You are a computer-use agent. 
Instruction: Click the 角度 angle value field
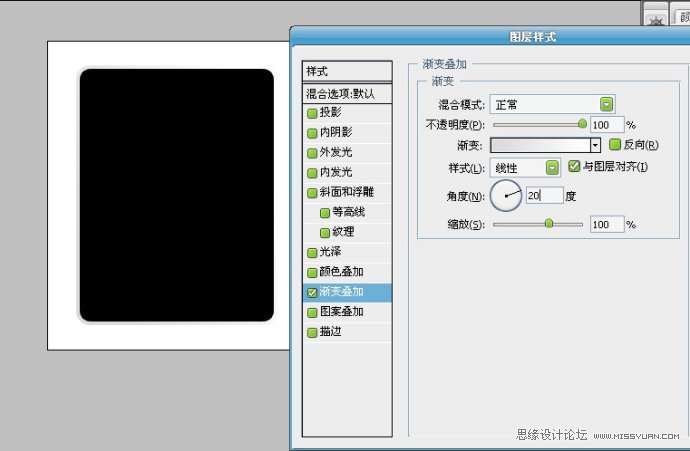pos(545,195)
